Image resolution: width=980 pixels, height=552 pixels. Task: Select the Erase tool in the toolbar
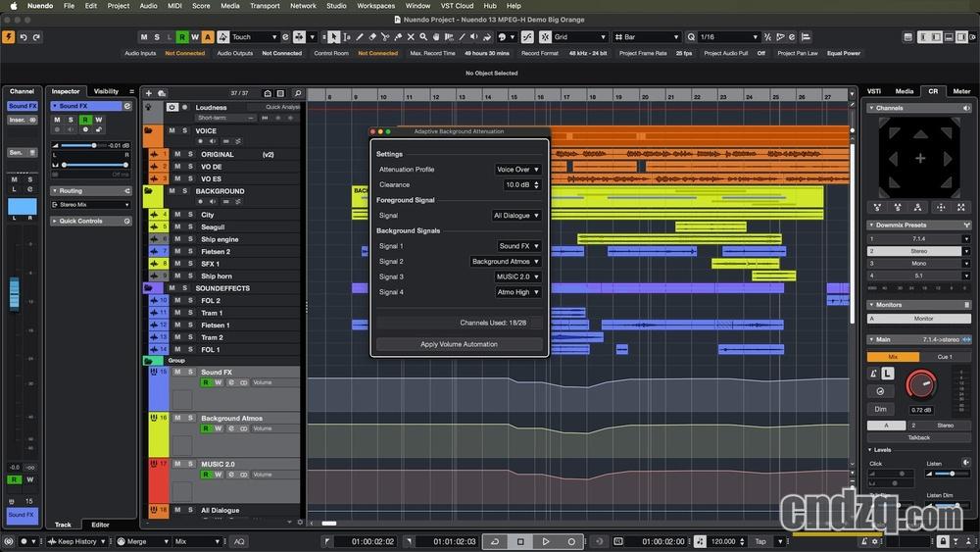click(372, 37)
